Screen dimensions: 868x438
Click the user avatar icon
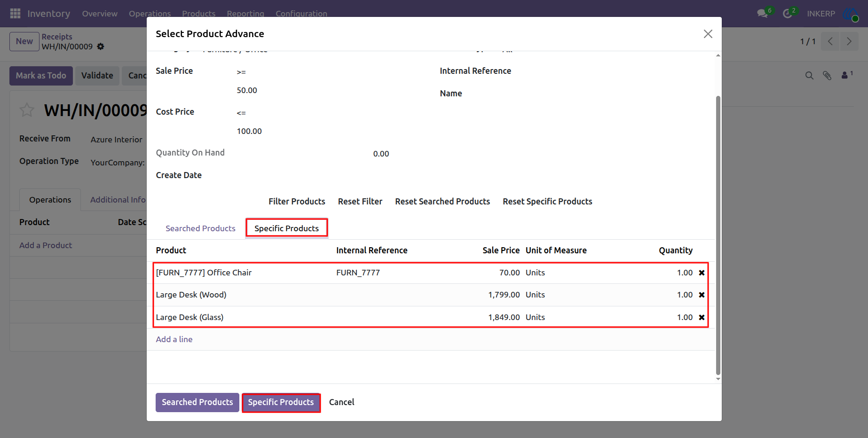click(x=850, y=14)
